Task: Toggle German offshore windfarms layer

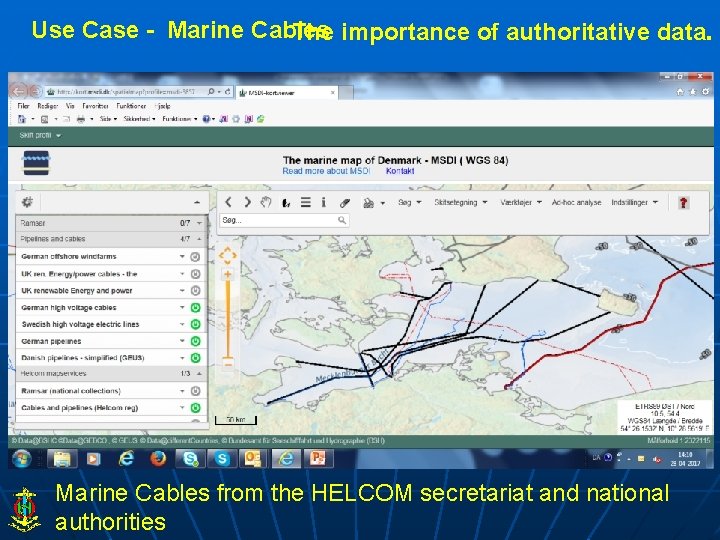Action: coord(195,257)
